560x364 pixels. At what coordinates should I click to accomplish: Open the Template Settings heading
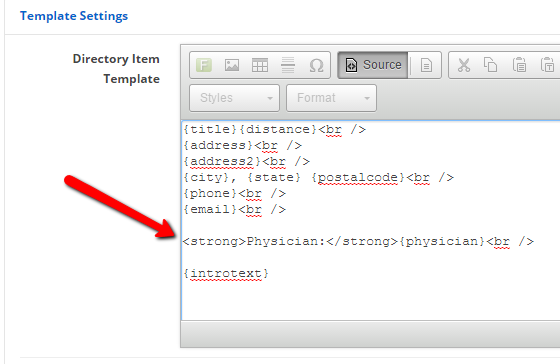(74, 16)
